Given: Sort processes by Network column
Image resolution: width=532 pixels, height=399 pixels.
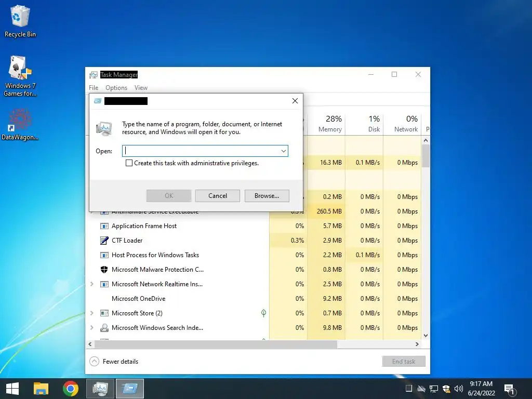Looking at the screenshot, I should point(403,124).
